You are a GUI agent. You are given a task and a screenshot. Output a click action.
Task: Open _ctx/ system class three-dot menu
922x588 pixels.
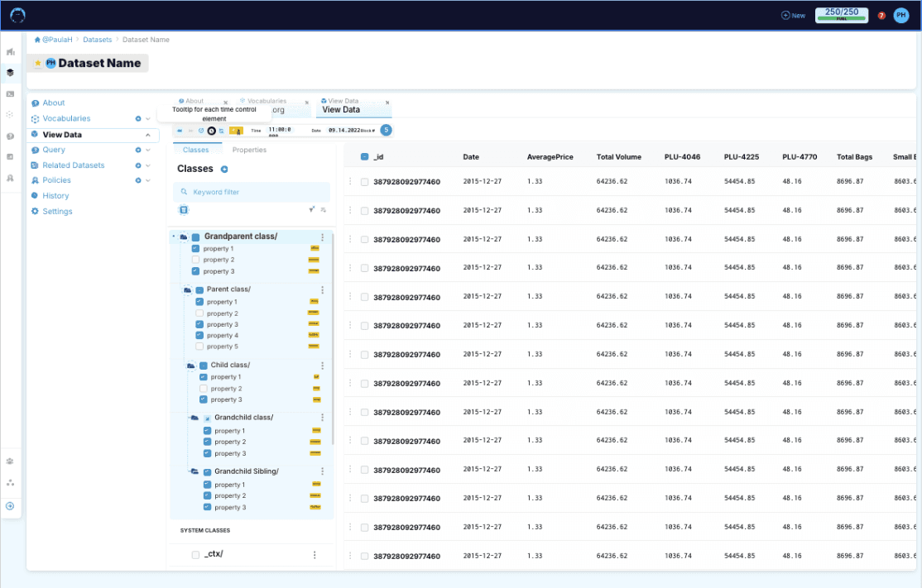coord(315,555)
